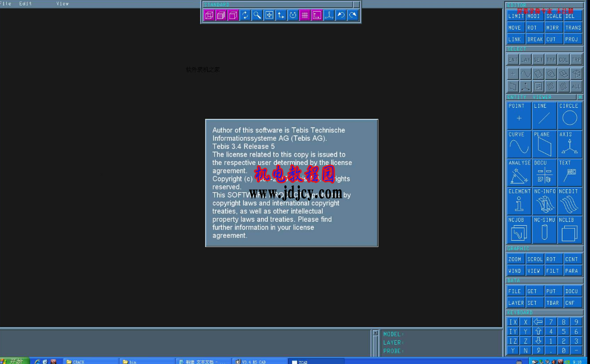Click the SCALE editor button

click(554, 16)
